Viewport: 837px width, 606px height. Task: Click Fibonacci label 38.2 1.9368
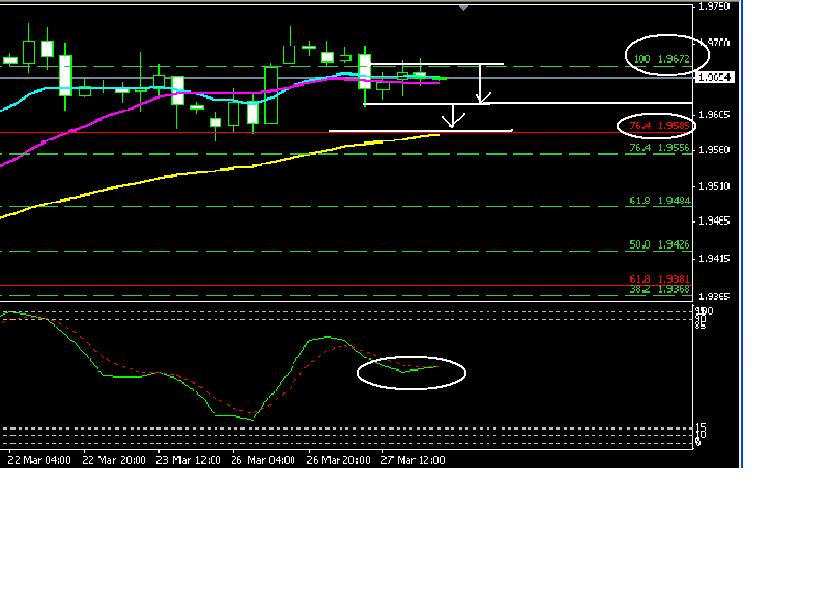(x=660, y=289)
